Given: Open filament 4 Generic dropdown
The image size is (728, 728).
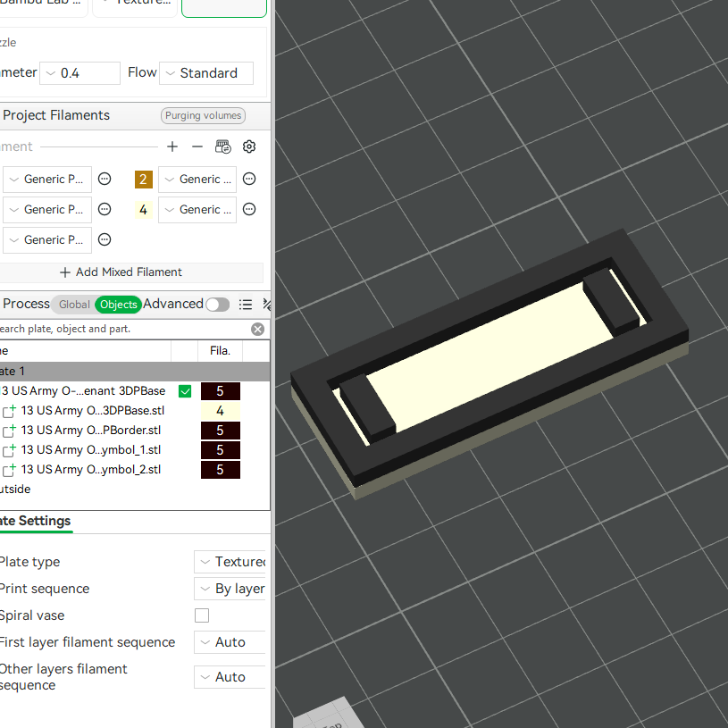Looking at the screenshot, I should click(x=197, y=210).
